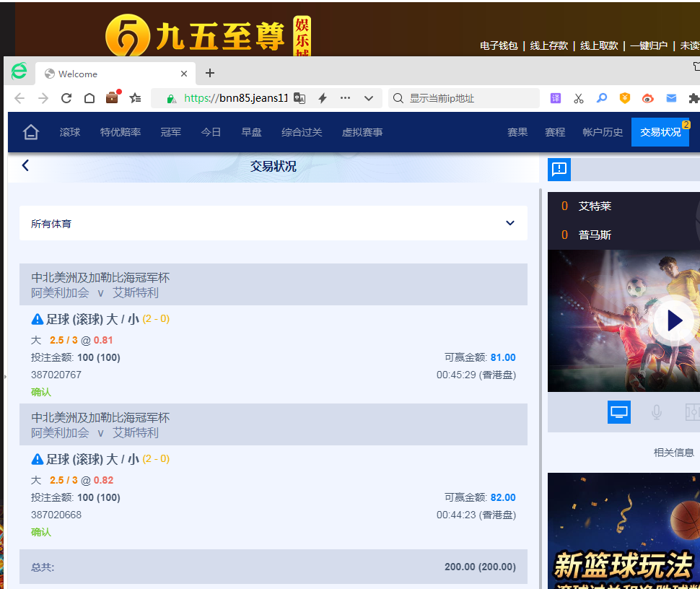Select the Welcome browser tab
Image resolution: width=700 pixels, height=589 pixels.
(115, 74)
